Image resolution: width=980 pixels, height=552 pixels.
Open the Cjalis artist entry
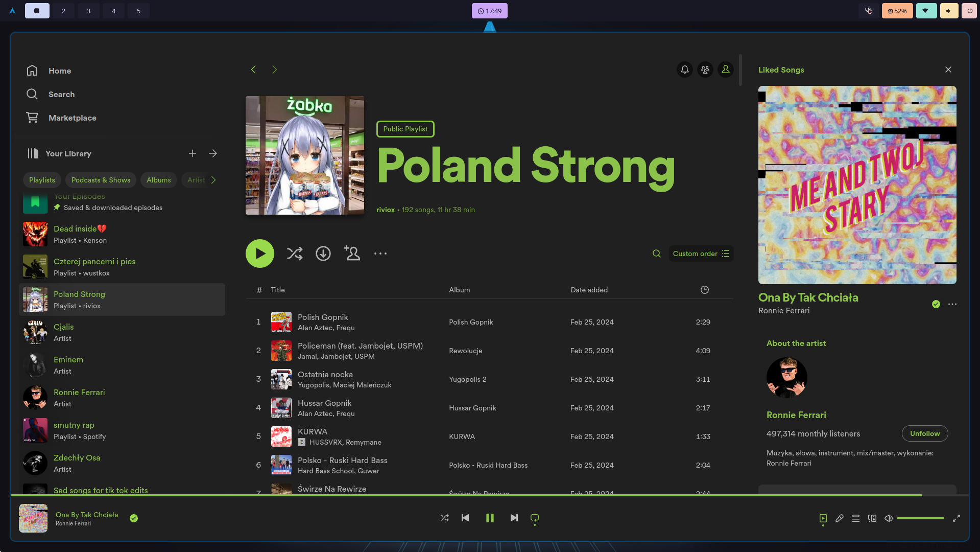click(122, 332)
